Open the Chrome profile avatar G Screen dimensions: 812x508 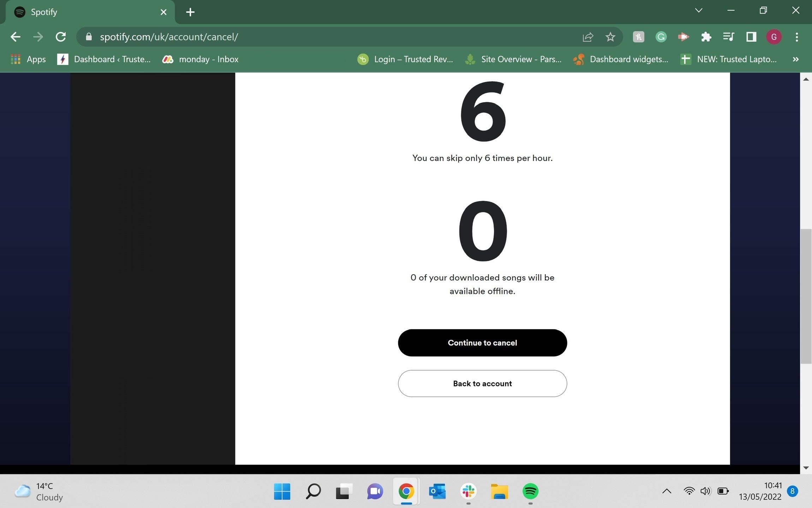coord(774,37)
